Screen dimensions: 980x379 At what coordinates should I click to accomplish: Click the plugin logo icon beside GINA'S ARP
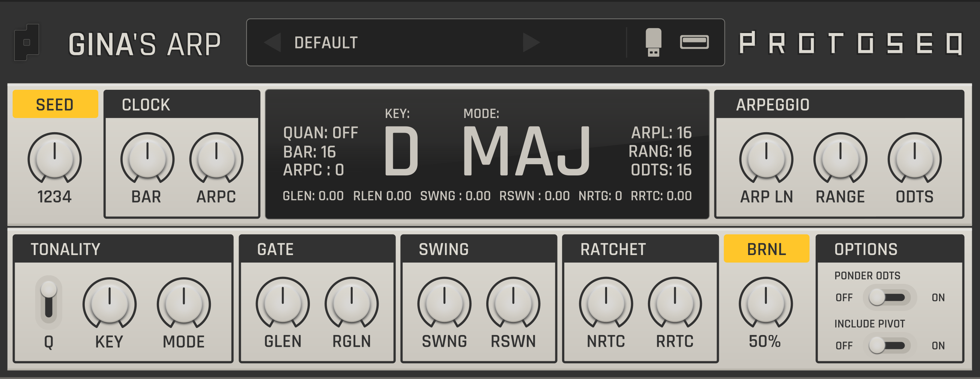point(27,42)
